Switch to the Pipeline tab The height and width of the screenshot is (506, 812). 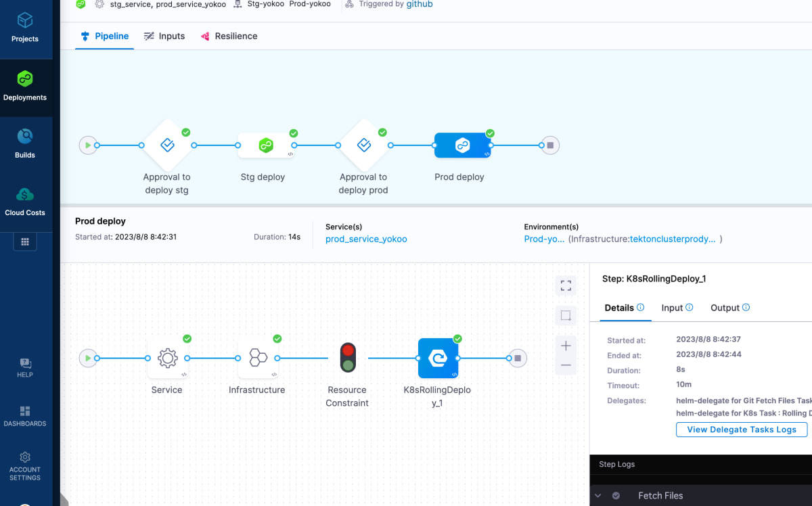pos(104,36)
